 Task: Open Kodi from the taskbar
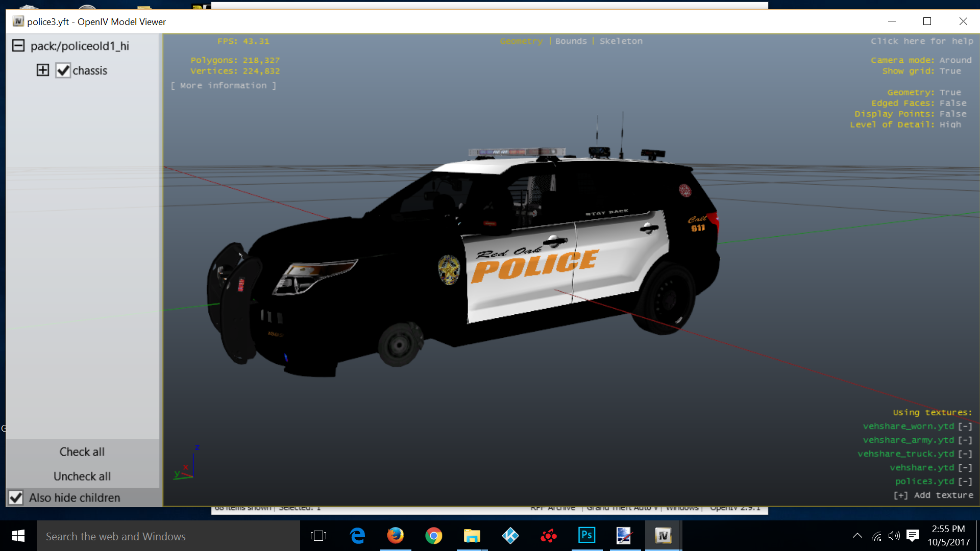coord(510,536)
